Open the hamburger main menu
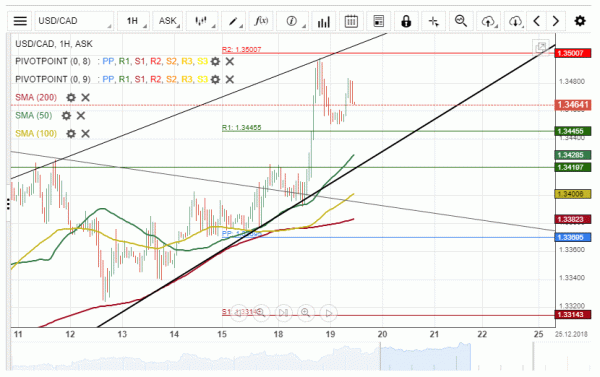This screenshot has width=600, height=377. click(20, 21)
